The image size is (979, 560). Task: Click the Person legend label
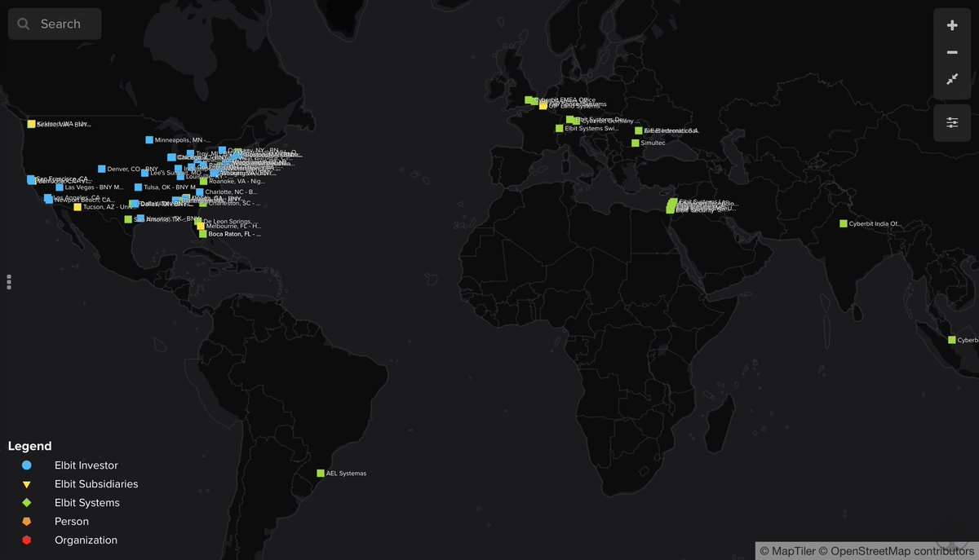point(72,522)
